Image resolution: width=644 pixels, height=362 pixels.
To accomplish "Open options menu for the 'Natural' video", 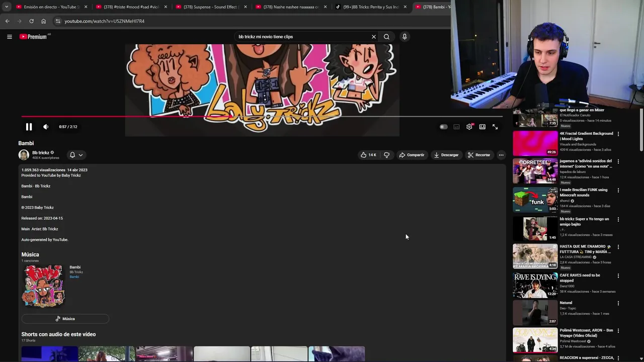I will coord(618,304).
